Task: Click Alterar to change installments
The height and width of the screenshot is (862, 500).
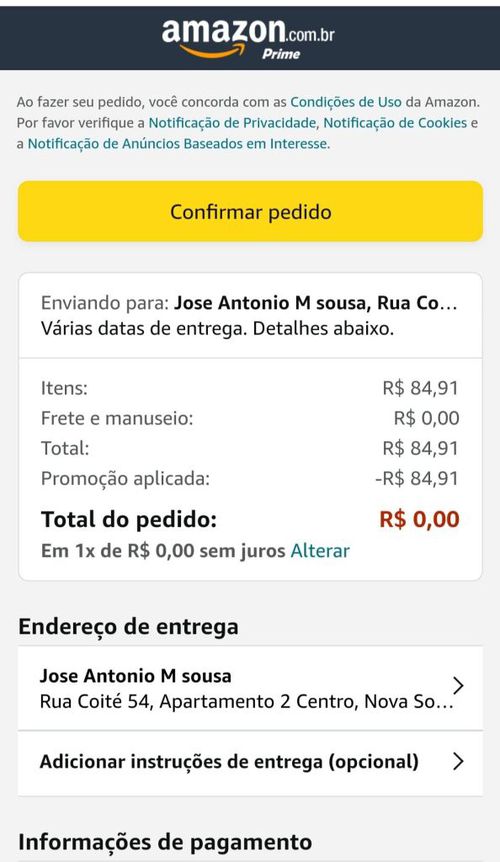Action: pyautogui.click(x=320, y=551)
